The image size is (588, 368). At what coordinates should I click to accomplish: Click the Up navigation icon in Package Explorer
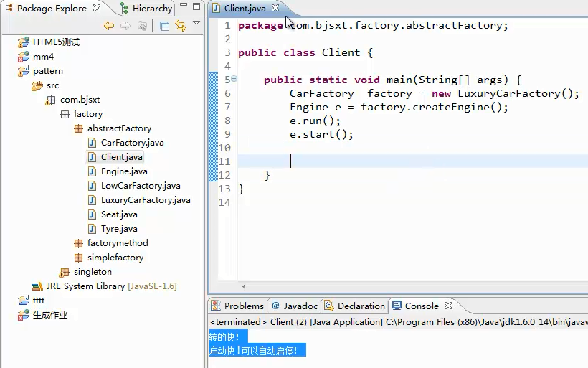pyautogui.click(x=142, y=26)
